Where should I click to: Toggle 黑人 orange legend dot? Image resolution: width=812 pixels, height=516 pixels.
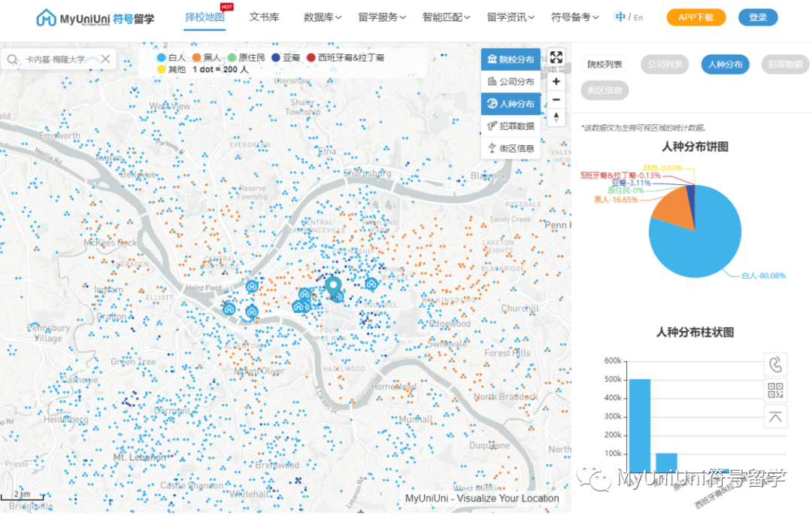pyautogui.click(x=197, y=57)
